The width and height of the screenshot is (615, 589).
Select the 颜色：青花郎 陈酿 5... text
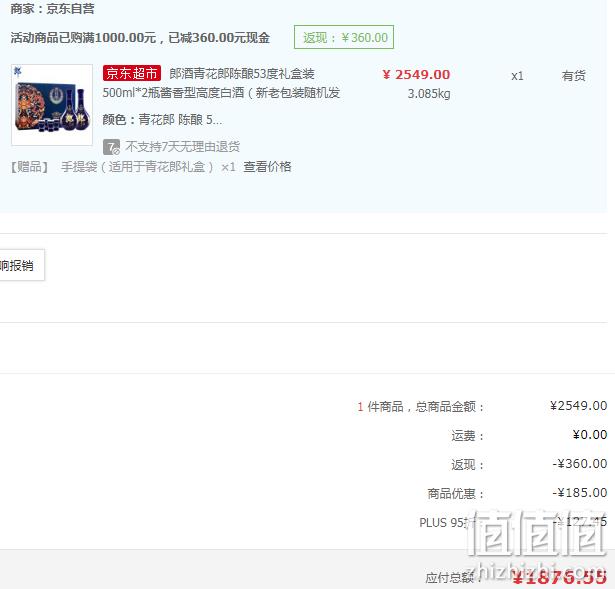tap(162, 119)
